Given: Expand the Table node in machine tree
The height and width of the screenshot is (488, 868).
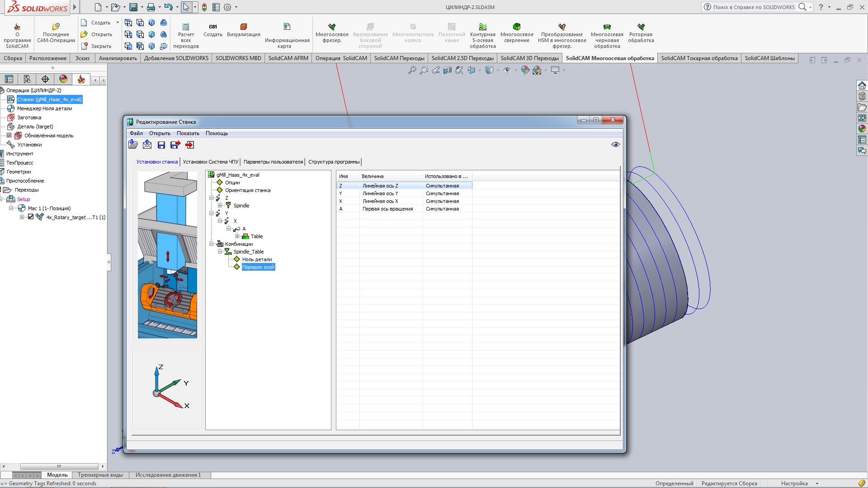Looking at the screenshot, I should [237, 236].
